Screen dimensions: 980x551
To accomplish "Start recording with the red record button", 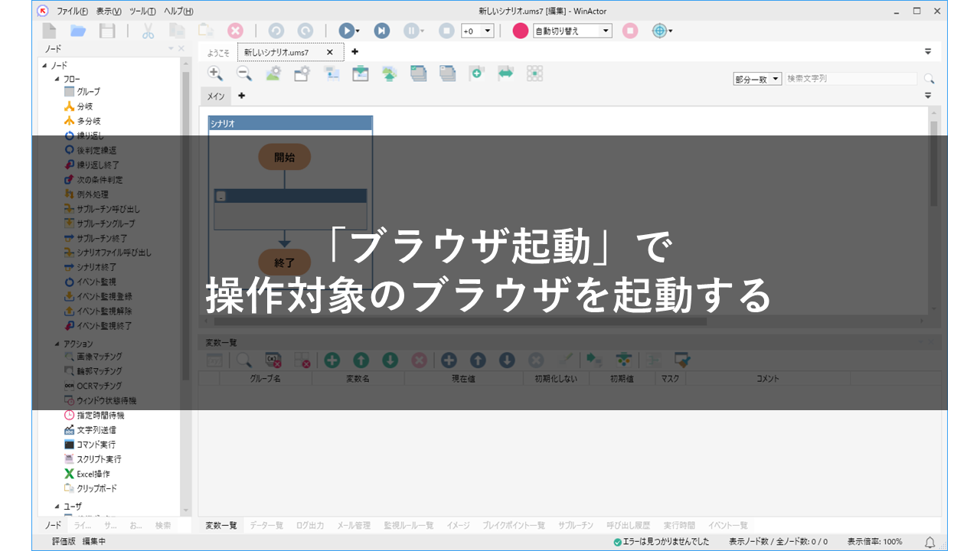I will point(521,31).
